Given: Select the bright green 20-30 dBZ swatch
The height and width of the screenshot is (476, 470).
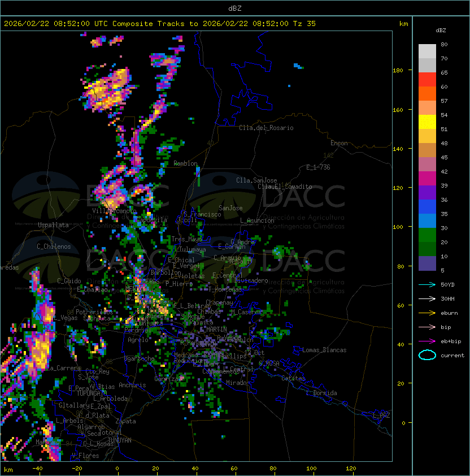Looking at the screenshot, I should pyautogui.click(x=427, y=235).
